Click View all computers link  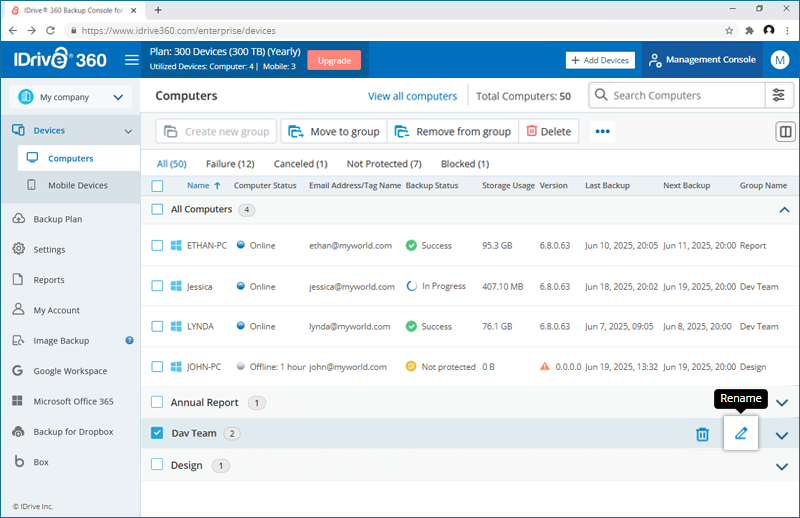412,96
